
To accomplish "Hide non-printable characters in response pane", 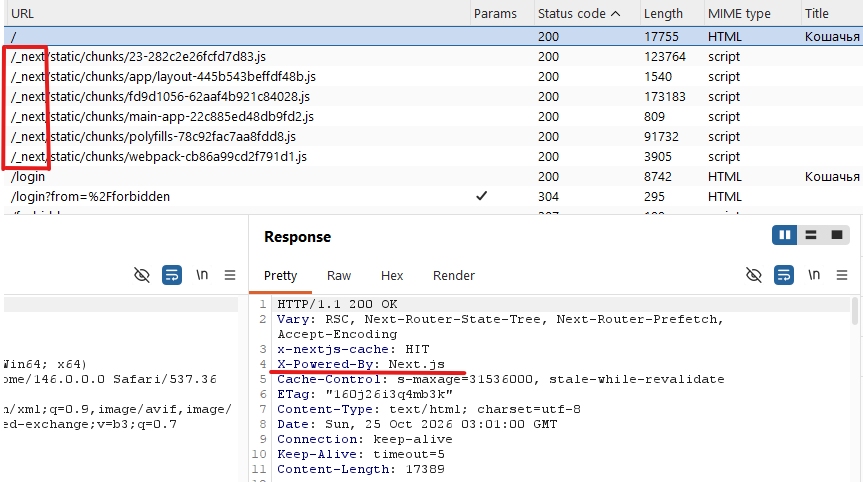I will click(x=754, y=275).
